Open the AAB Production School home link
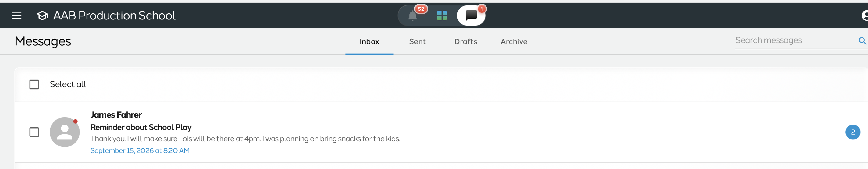This screenshot has height=169, width=868. coord(114,16)
